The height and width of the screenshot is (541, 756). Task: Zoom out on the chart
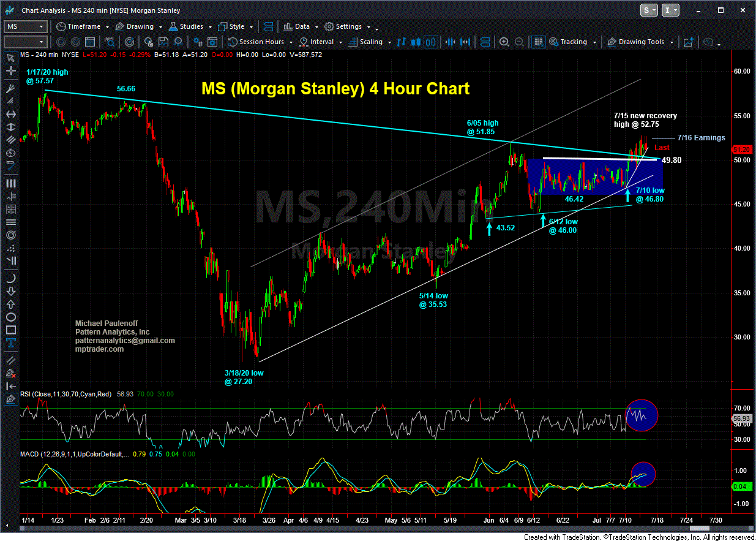pyautogui.click(x=519, y=42)
